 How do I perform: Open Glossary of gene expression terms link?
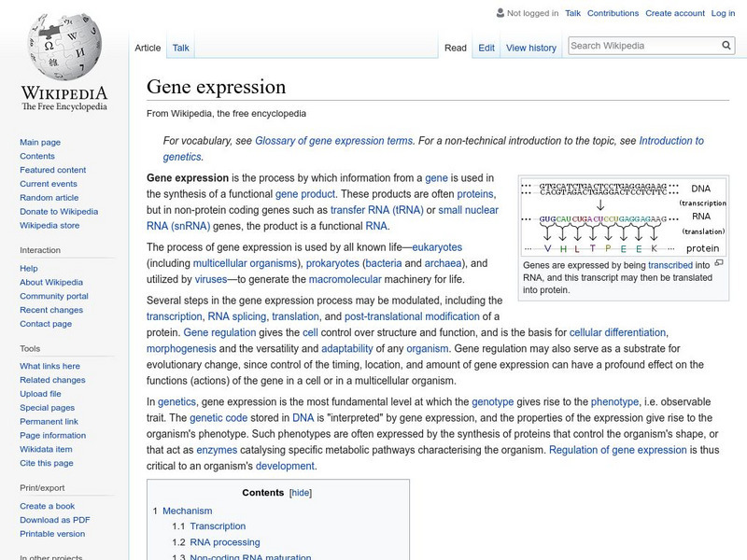point(333,141)
